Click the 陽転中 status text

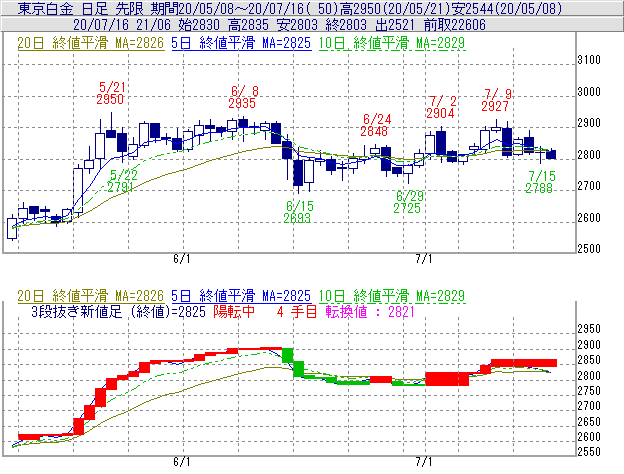(234, 311)
